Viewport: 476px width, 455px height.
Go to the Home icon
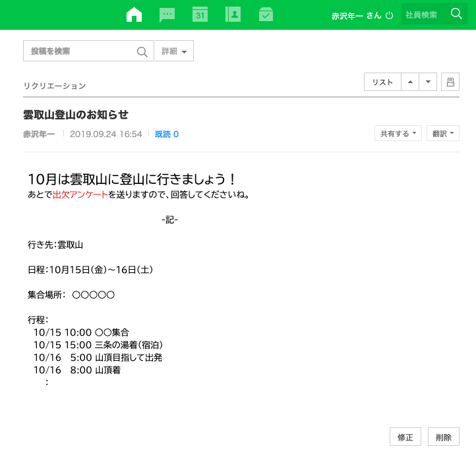click(x=134, y=15)
